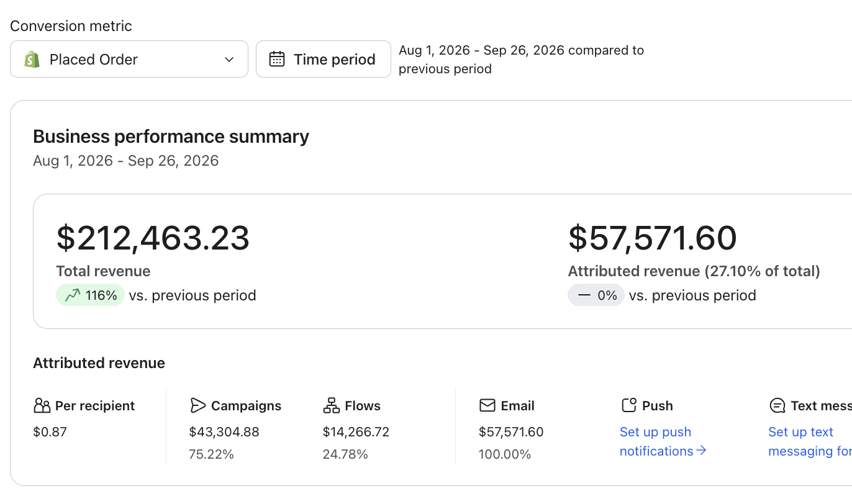Click the date range comparison text
The image size is (852, 504).
point(521,60)
